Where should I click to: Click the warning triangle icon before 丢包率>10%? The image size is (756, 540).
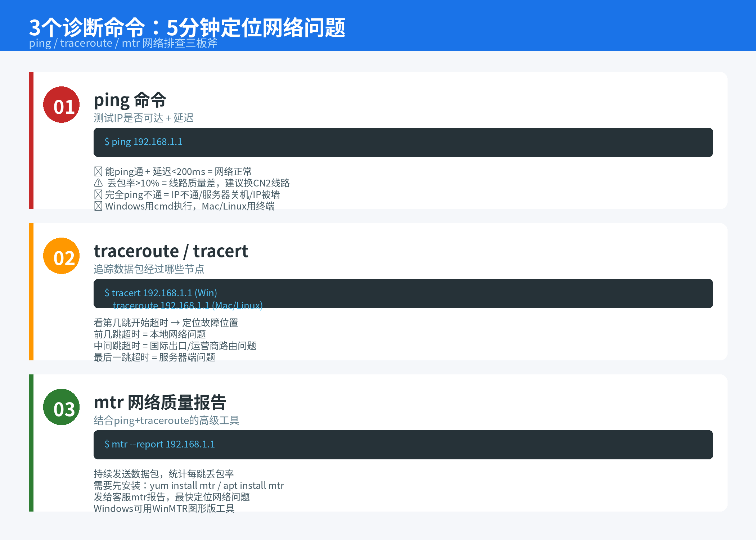coord(98,183)
